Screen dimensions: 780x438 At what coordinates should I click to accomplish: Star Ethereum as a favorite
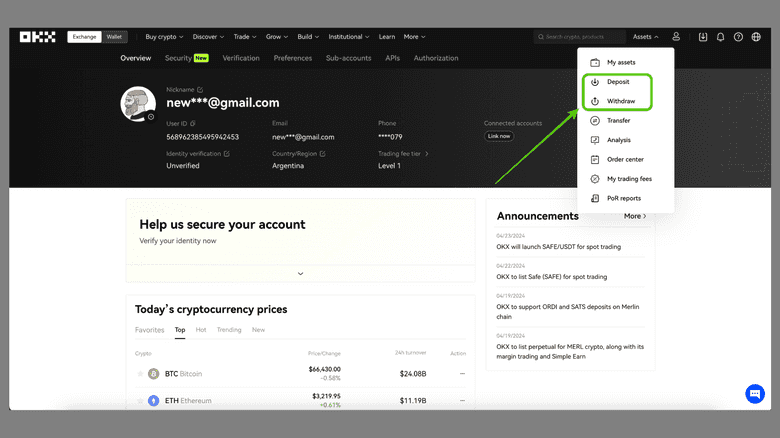(x=140, y=401)
